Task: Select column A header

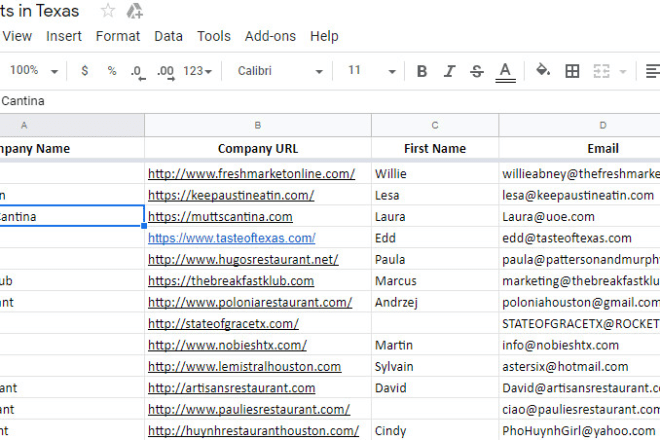Action: coord(72,125)
